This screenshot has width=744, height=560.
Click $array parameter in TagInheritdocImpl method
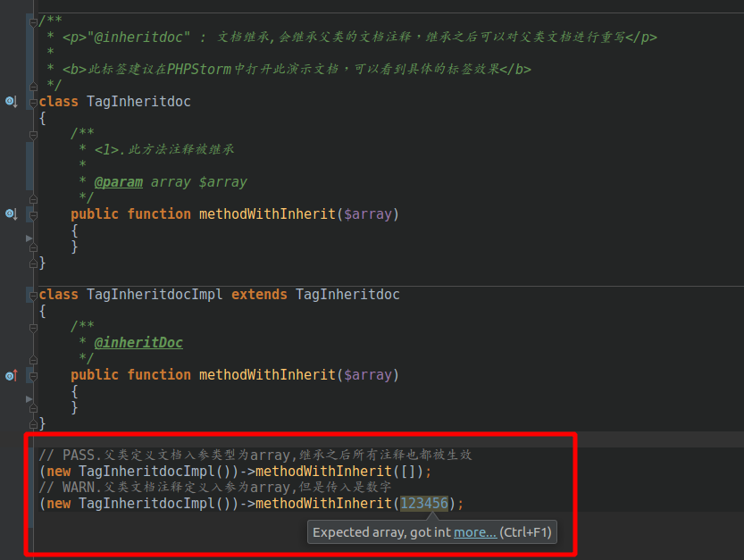368,375
